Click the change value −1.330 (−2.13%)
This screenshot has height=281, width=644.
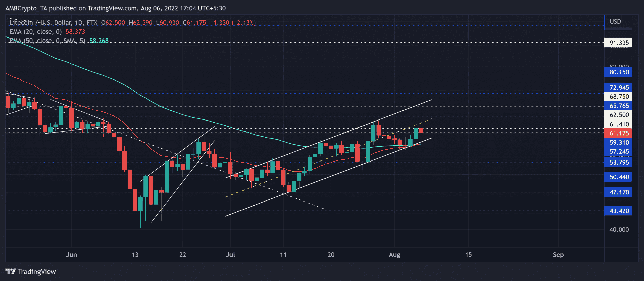coord(233,23)
